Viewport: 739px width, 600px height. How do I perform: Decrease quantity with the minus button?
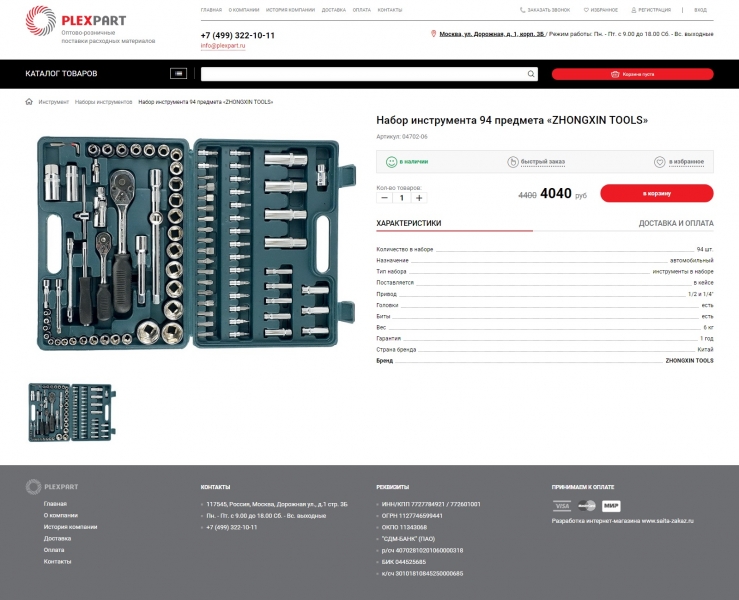tap(385, 198)
